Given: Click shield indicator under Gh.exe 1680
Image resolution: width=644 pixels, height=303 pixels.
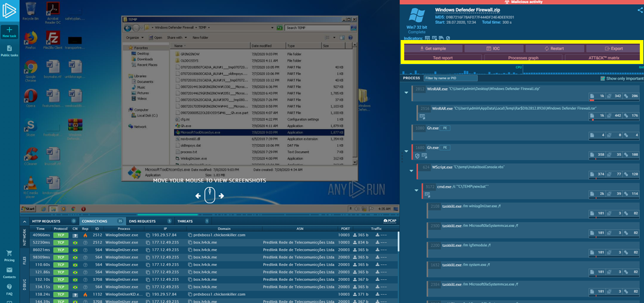Looking at the screenshot, I should tap(417, 155).
